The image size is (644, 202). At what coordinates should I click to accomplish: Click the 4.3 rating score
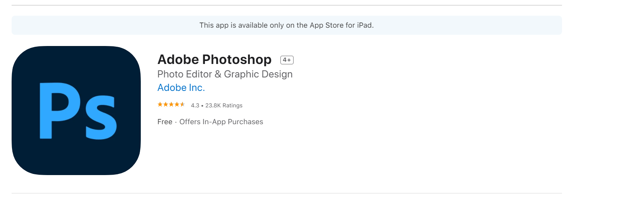195,105
